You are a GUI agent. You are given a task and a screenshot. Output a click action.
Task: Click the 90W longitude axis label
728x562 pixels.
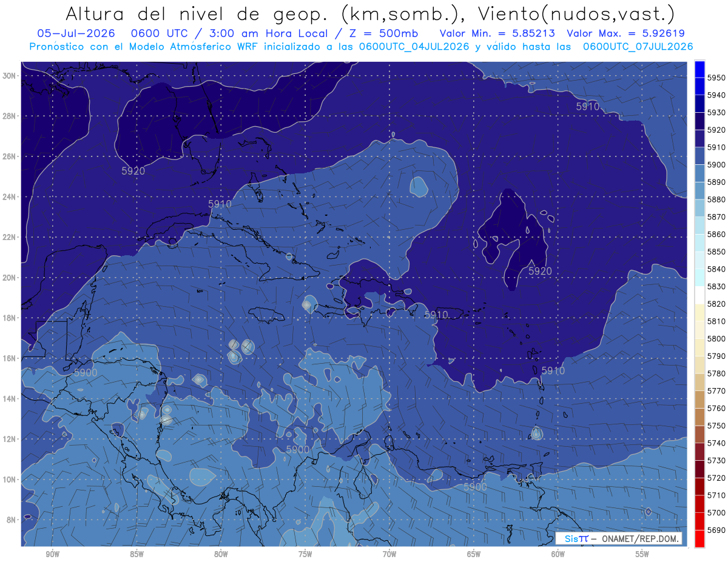click(52, 554)
